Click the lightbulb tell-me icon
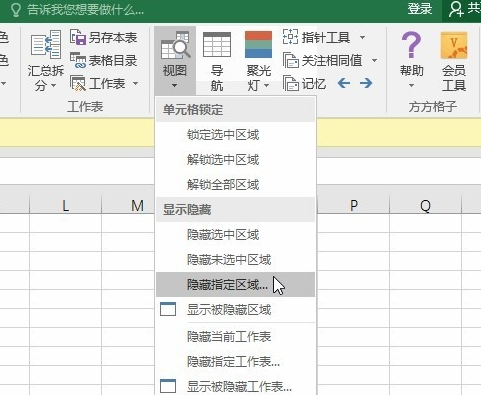Viewport: 481px width, 395px height. [x=16, y=10]
